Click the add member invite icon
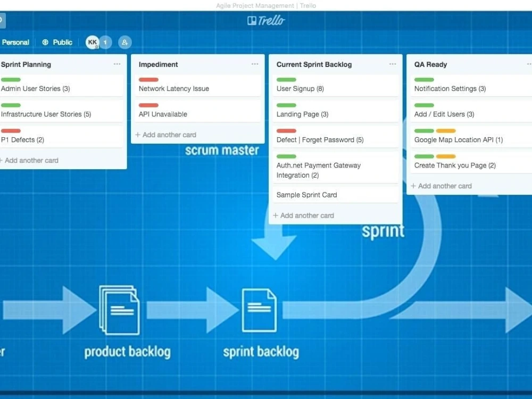 click(x=124, y=42)
